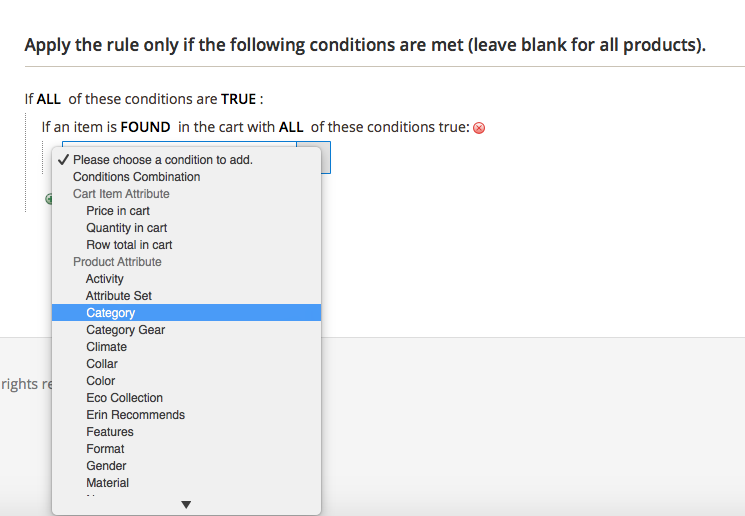The height and width of the screenshot is (516, 745).
Task: Select Activity product attribute
Action: tap(105, 279)
